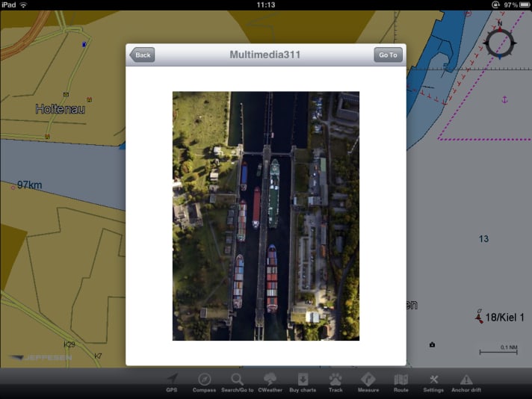Tap the magenta anchorage anchor symbol
The width and height of the screenshot is (532, 399).
[504, 99]
